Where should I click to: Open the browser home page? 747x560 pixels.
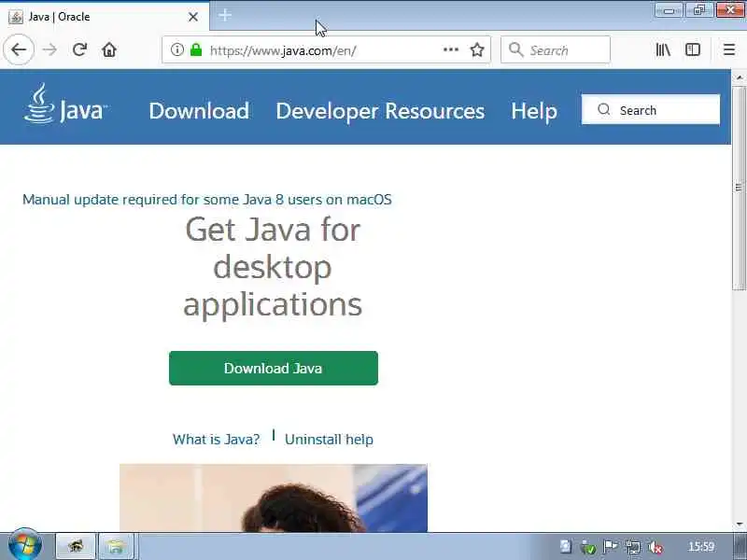109,49
